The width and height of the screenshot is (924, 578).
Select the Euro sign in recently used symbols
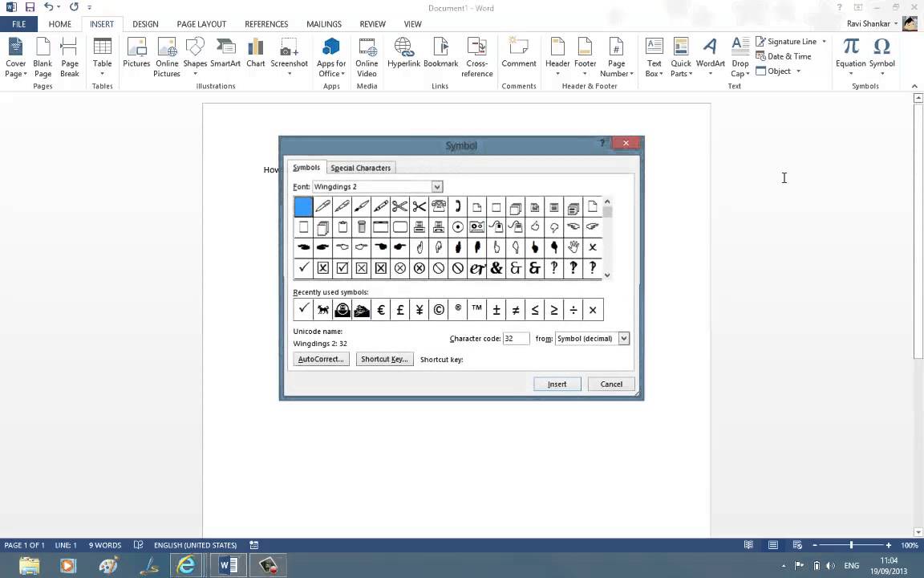[x=381, y=310]
